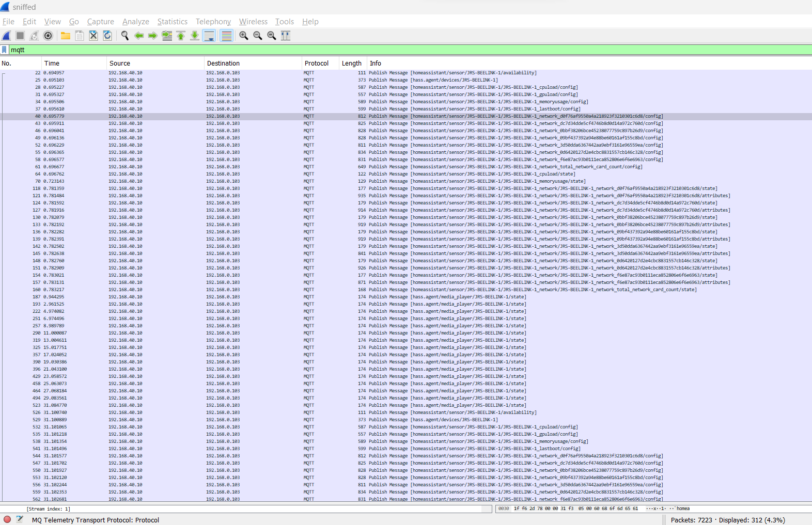Open the Tools menu
Image resolution: width=812 pixels, height=525 pixels.
tap(285, 22)
